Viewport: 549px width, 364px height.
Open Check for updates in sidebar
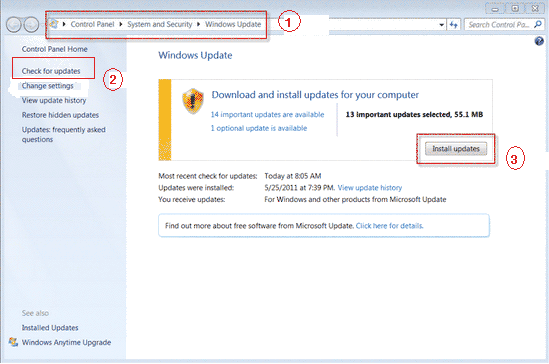pyautogui.click(x=51, y=71)
